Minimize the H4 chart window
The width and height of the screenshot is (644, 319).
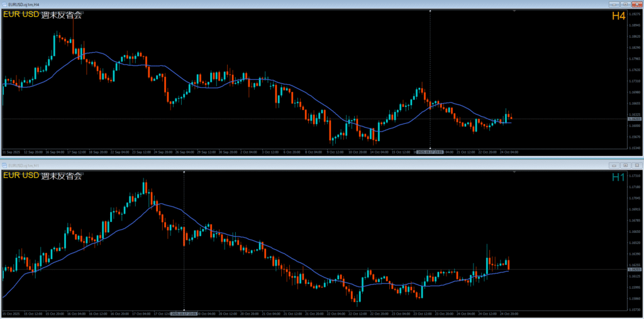point(615,4)
